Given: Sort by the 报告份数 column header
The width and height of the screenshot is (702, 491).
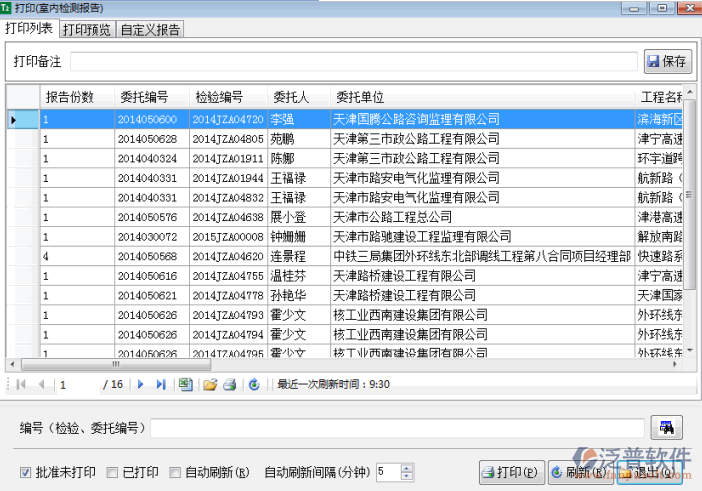Looking at the screenshot, I should 69,97.
